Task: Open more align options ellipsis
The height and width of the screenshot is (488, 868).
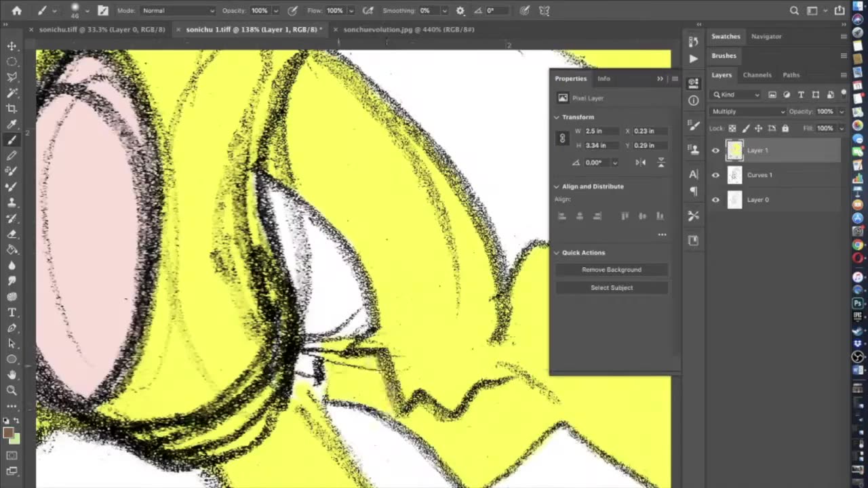Action: point(662,235)
